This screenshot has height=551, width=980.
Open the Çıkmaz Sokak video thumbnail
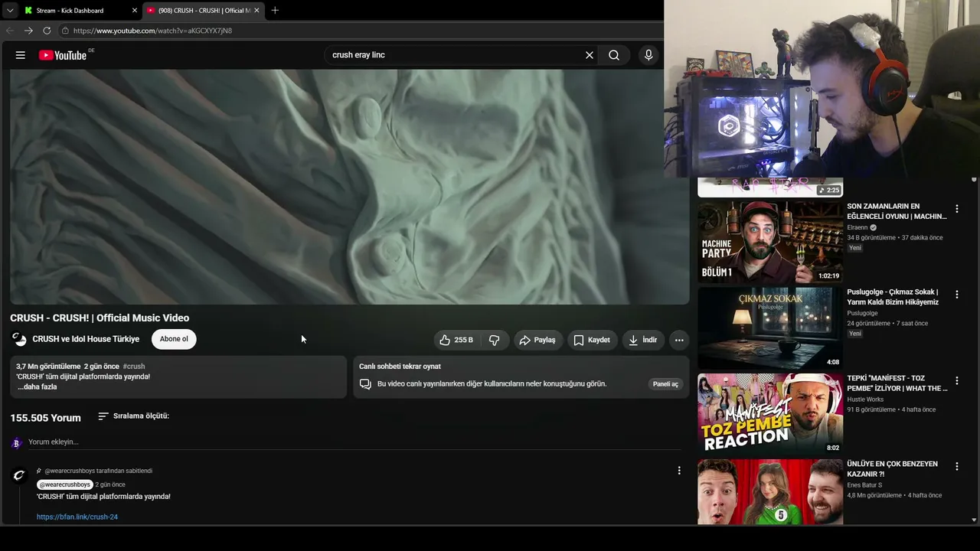coord(770,328)
